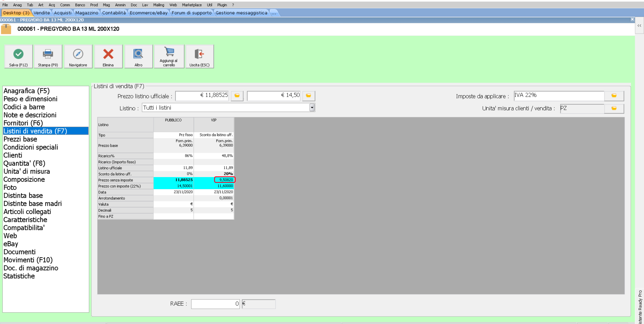Viewport: 644px width, 324px height.
Task: Open the Anag menu
Action: pos(17,5)
